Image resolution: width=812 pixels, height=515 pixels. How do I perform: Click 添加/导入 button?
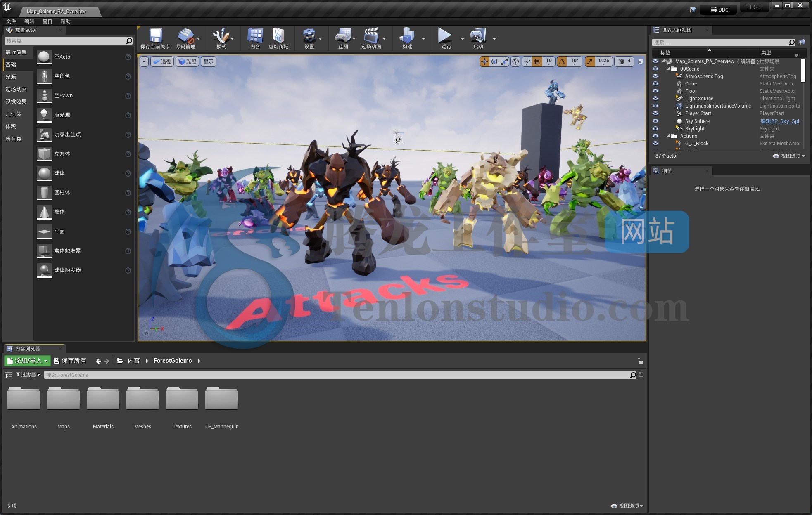[x=27, y=361]
